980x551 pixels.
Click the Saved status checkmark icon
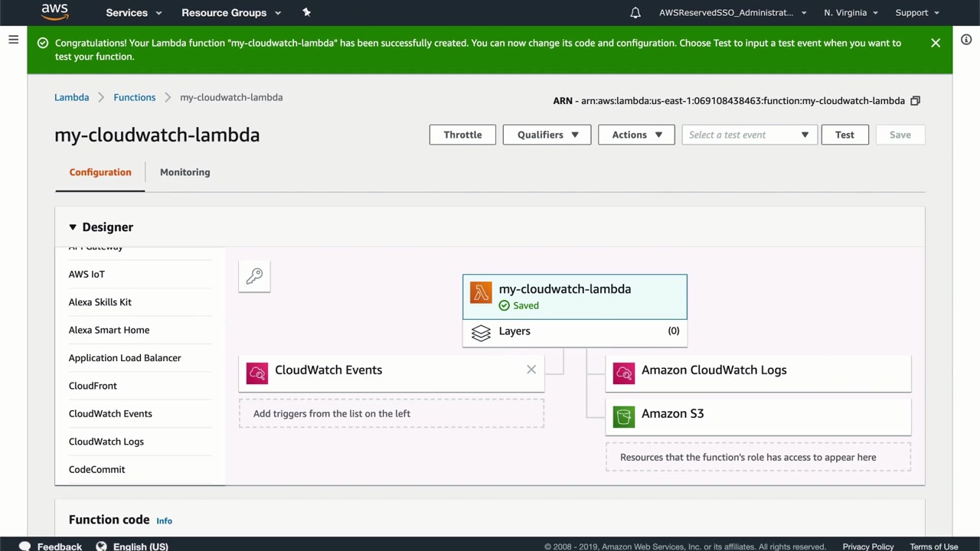(504, 305)
